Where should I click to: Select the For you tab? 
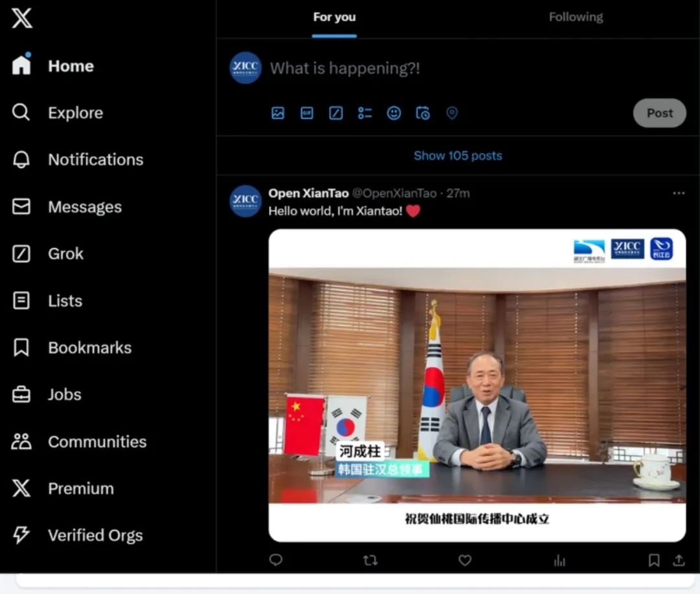334,18
